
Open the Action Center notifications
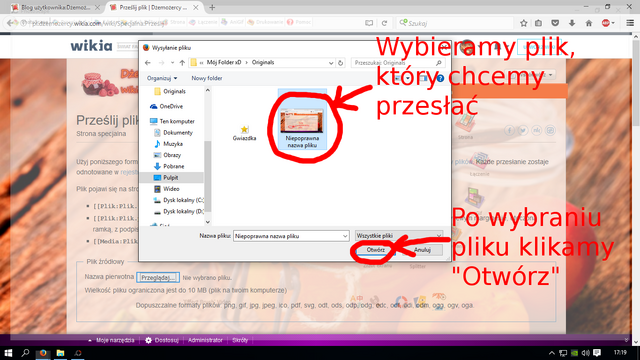tap(597, 353)
